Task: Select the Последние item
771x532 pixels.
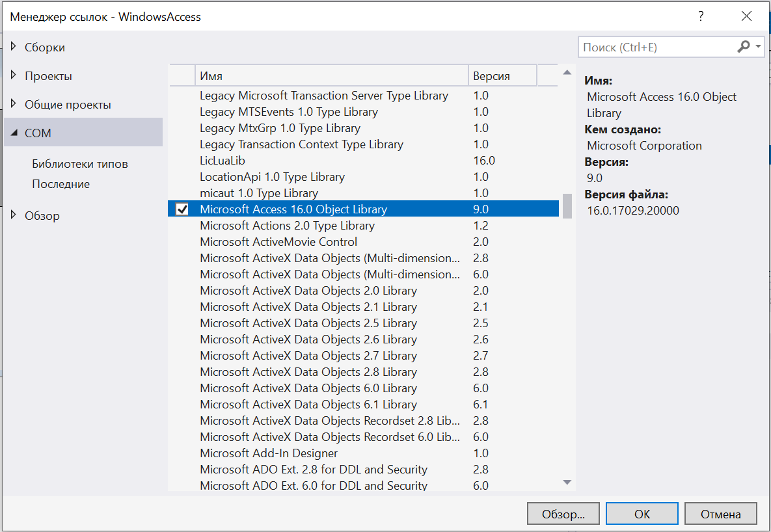Action: pos(61,184)
